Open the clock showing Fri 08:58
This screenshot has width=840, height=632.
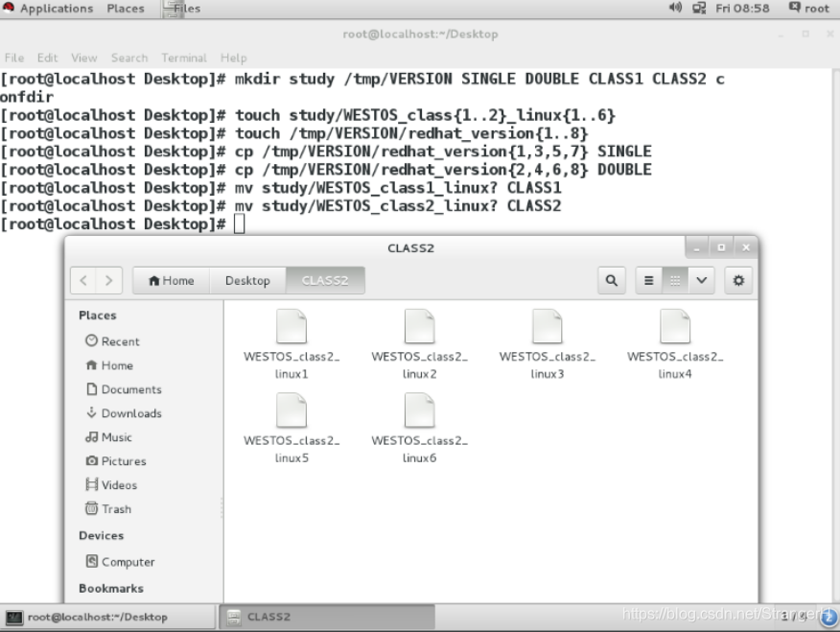click(742, 9)
